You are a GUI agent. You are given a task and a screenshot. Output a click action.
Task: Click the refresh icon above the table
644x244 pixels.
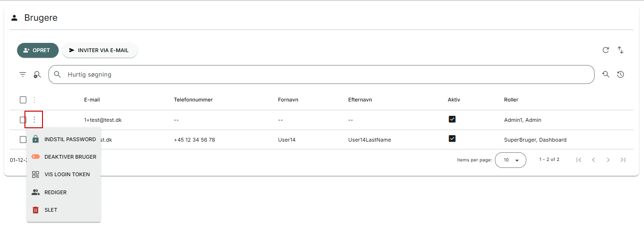[x=606, y=50]
